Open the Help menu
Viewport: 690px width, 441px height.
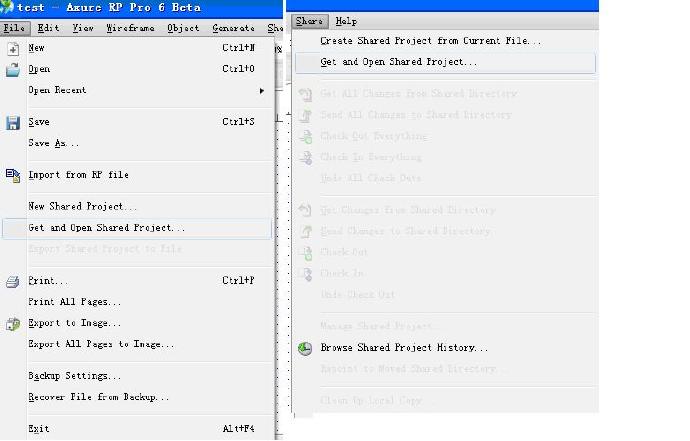(x=346, y=21)
